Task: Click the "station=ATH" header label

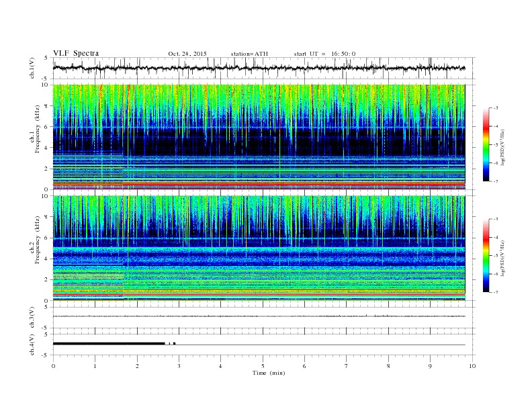Action: 249,54
